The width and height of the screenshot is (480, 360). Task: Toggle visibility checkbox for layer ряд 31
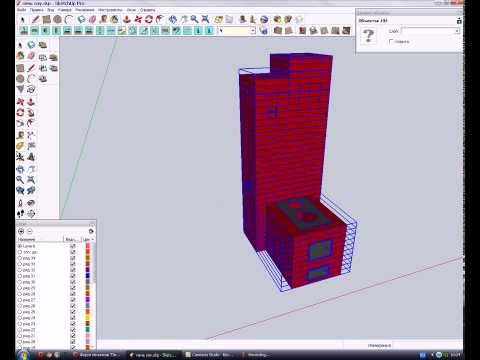[x=73, y=276]
